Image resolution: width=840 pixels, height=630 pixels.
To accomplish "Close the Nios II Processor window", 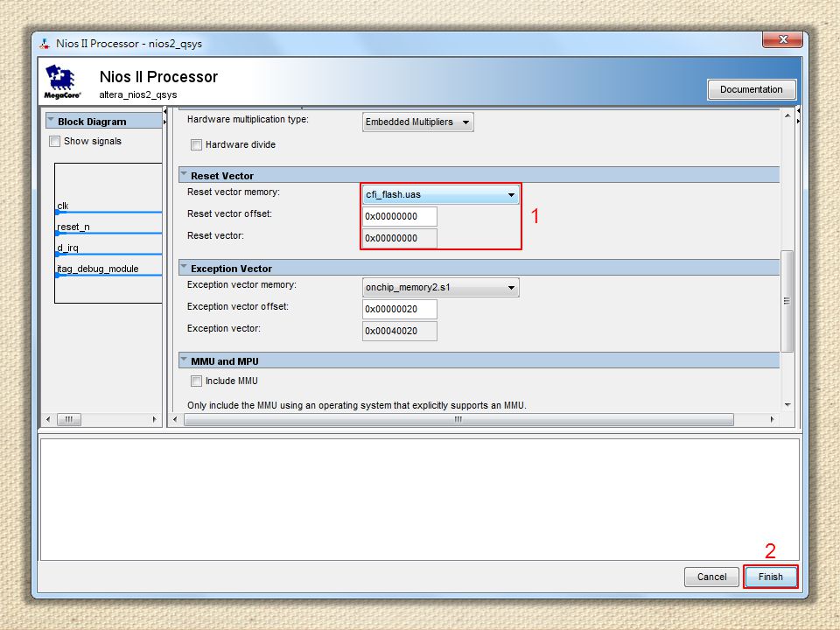I will 782,39.
